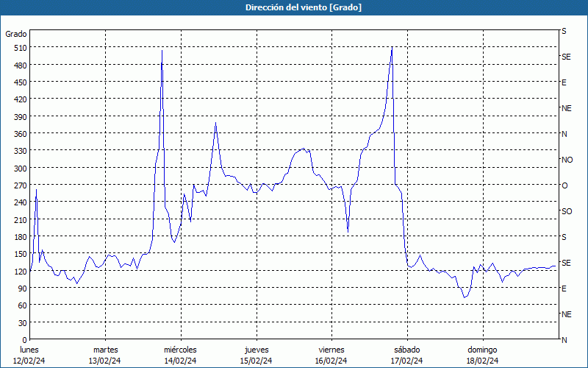This screenshot has width=588, height=368.
Task: Select the date 15/02/24 on the x-axis
Action: click(x=256, y=361)
